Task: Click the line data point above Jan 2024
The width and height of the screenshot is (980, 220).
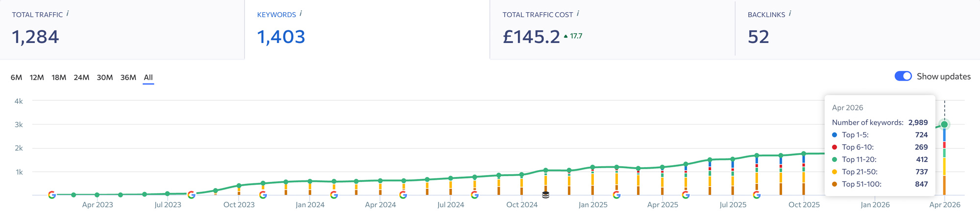Action: click(x=310, y=181)
